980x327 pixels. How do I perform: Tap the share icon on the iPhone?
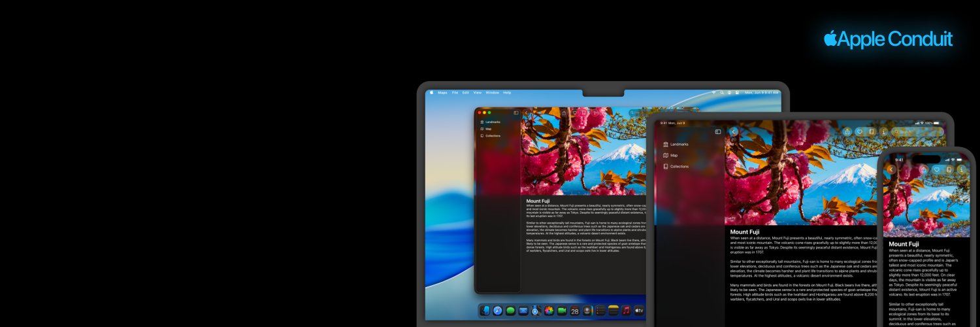(924, 169)
